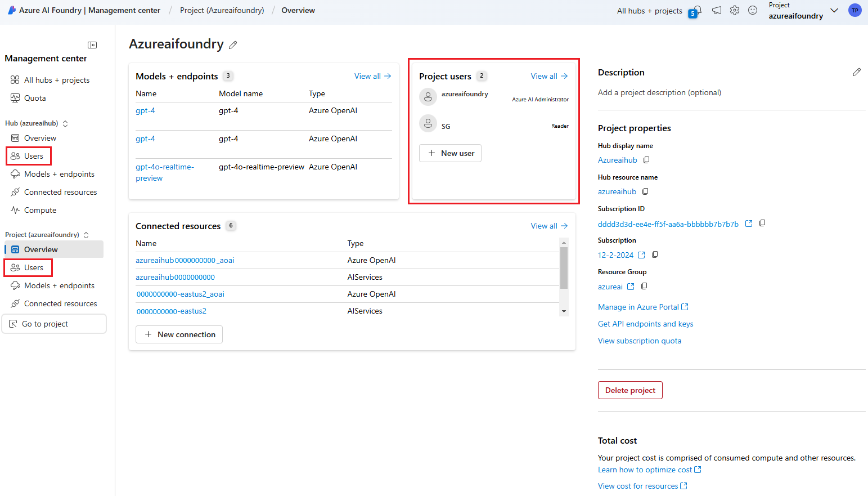
Task: Open Connected resources under the hub
Action: point(54,192)
